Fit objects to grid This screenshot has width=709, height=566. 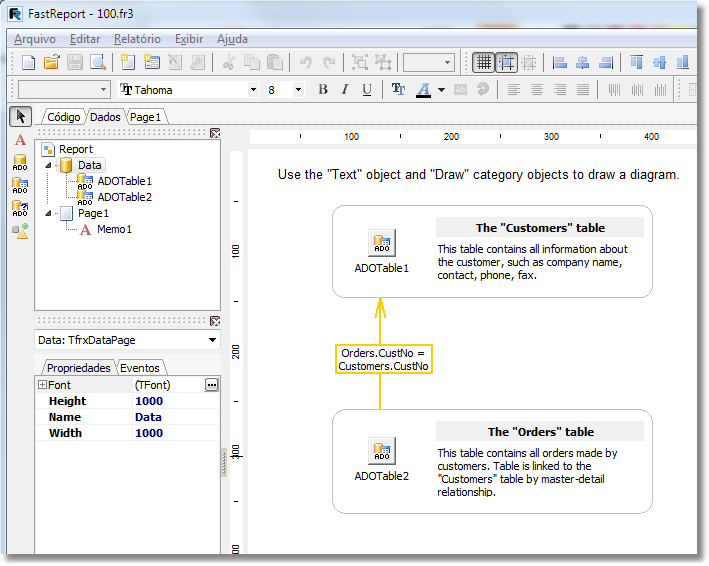(x=529, y=62)
